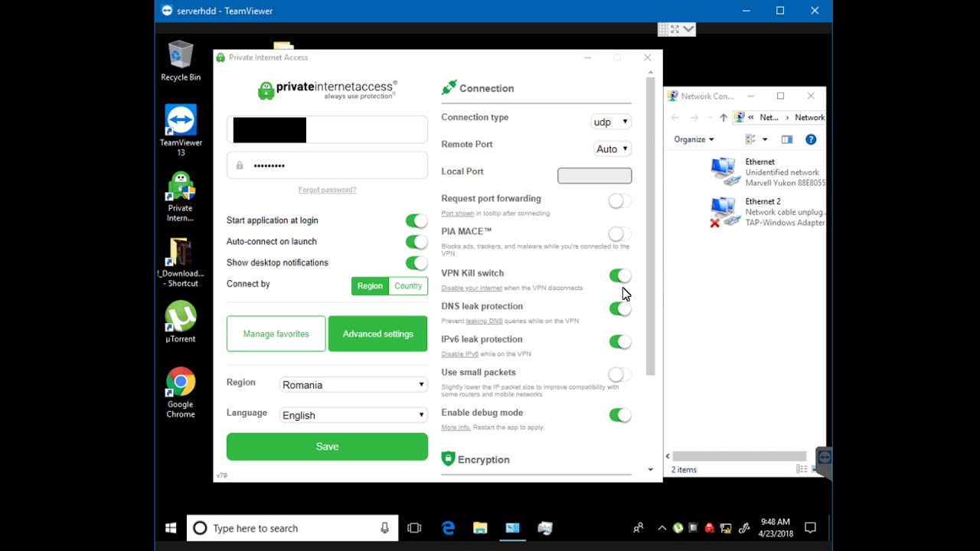Click the PIA username field
Screen dimensions: 980x551
coord(327,129)
